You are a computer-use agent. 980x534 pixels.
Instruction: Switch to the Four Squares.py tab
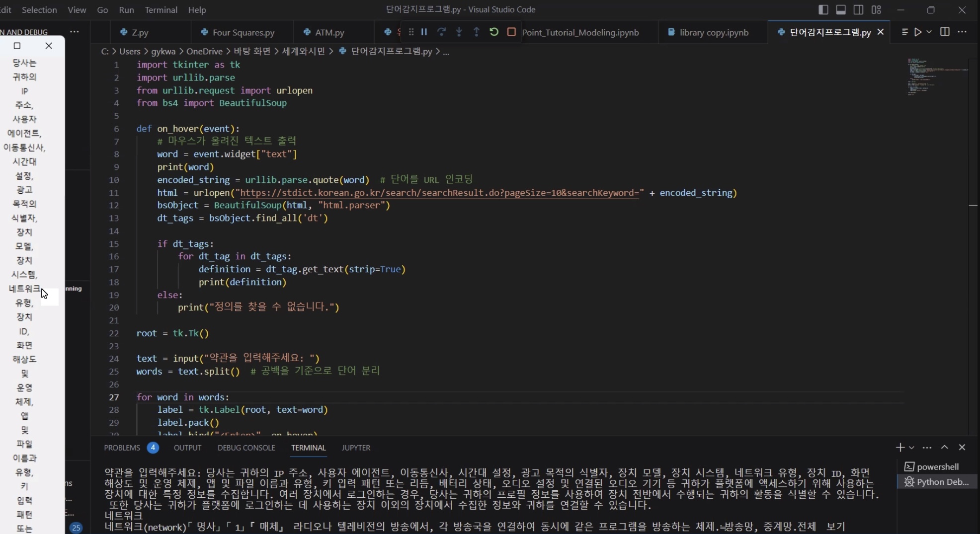[243, 32]
